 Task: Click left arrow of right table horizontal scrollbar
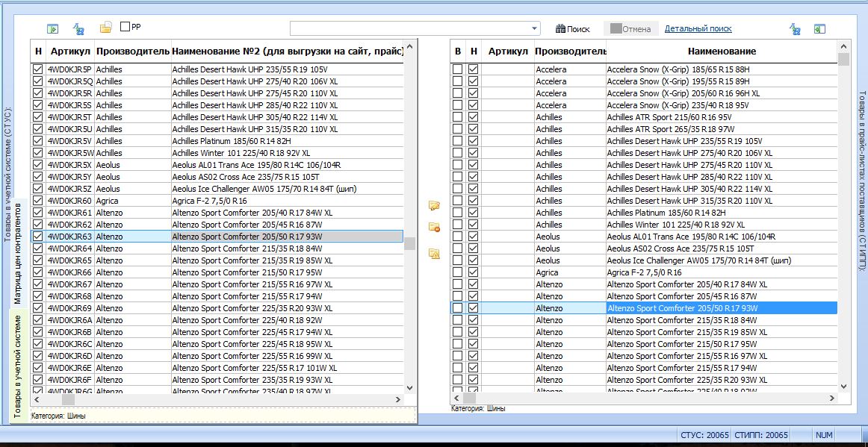pos(456,398)
